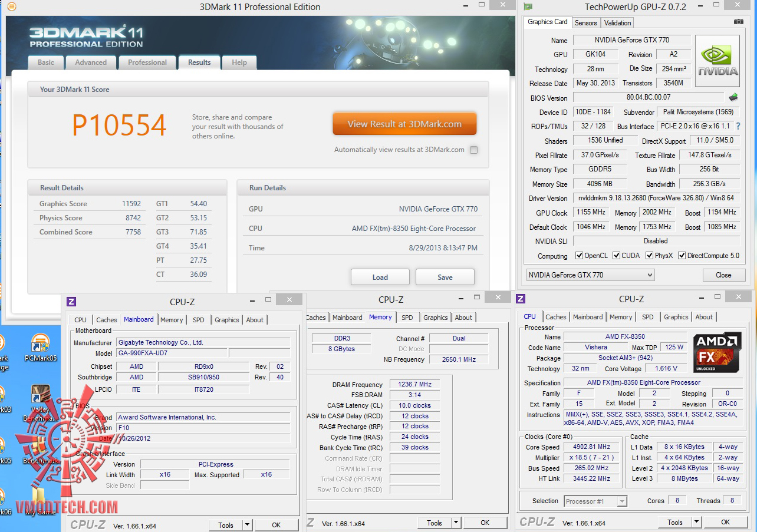Toggle the PhysX checkbox
Viewport: 757px width, 532px height.
650,256
